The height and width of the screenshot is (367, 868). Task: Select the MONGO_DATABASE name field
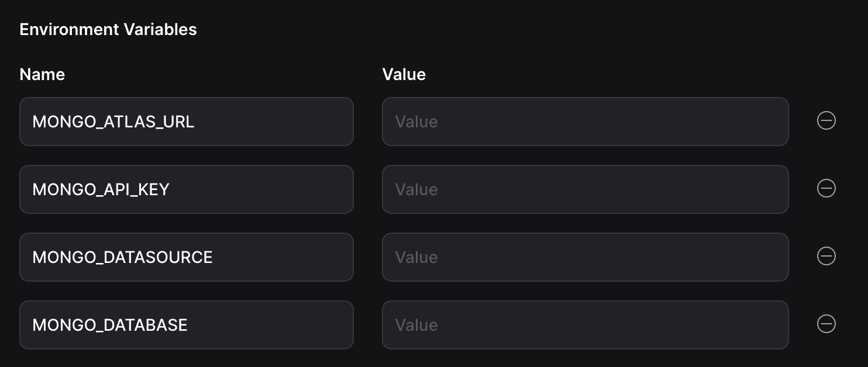point(187,324)
